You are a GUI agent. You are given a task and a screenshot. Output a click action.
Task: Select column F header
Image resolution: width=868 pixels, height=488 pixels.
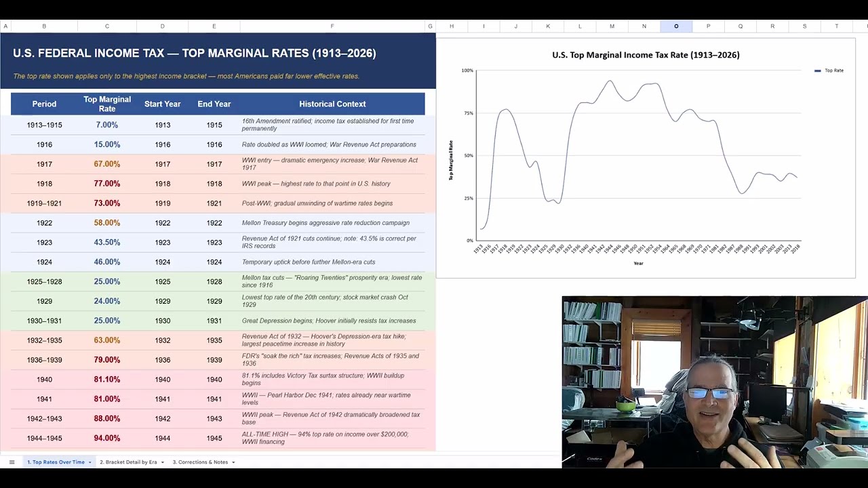[332, 26]
